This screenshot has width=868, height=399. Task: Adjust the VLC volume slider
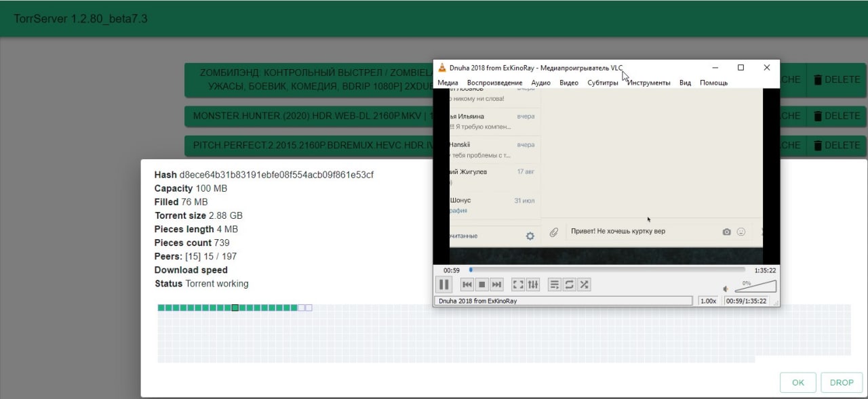point(755,287)
